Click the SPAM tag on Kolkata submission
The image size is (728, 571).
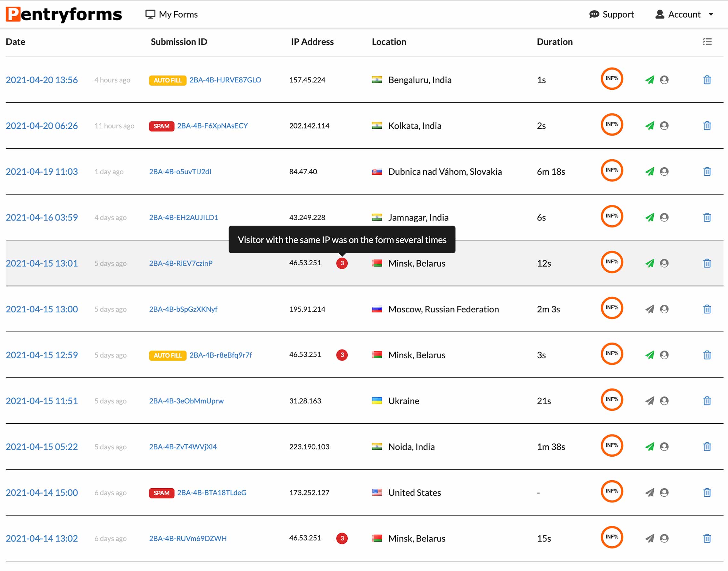pos(161,126)
